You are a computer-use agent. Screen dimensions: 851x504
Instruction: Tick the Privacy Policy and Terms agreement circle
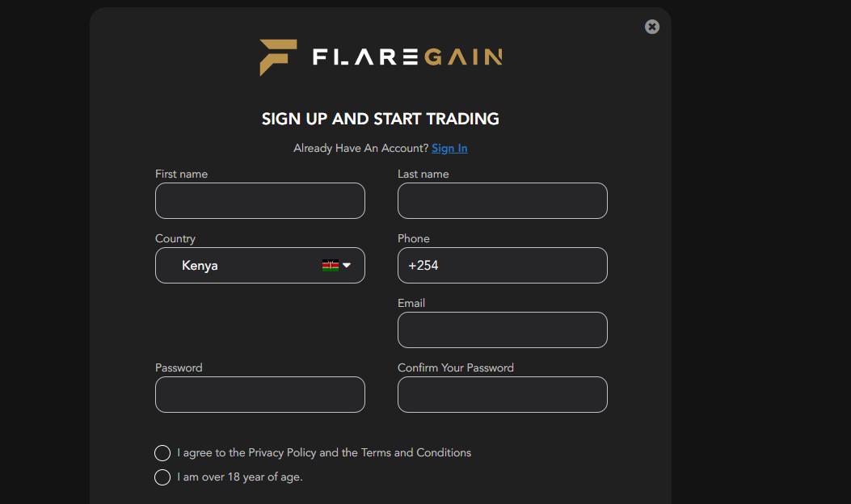[162, 453]
